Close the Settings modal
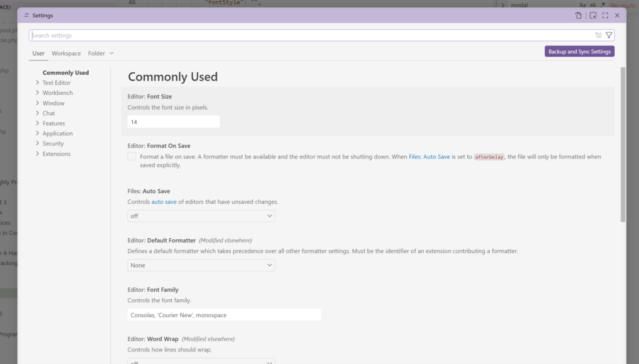 617,16
